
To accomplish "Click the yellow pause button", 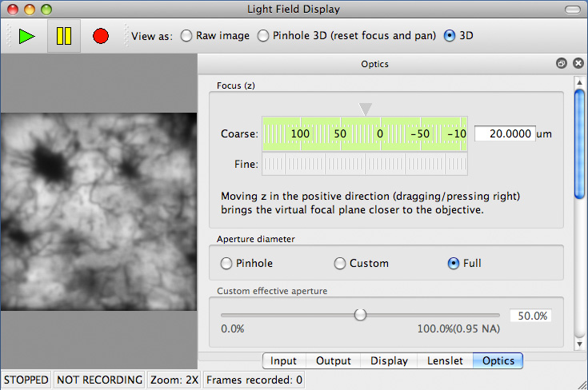I will [x=64, y=36].
